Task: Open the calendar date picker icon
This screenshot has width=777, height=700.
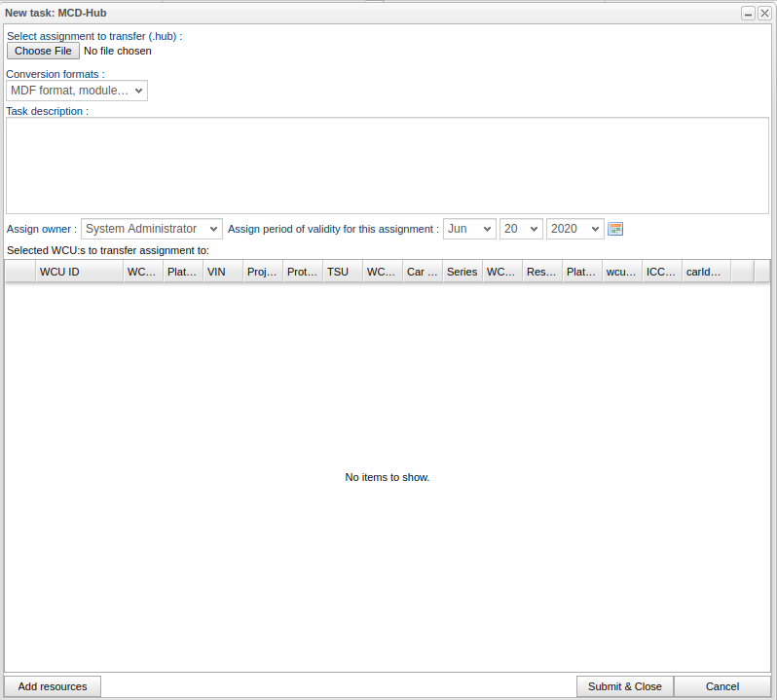Action: pos(614,229)
